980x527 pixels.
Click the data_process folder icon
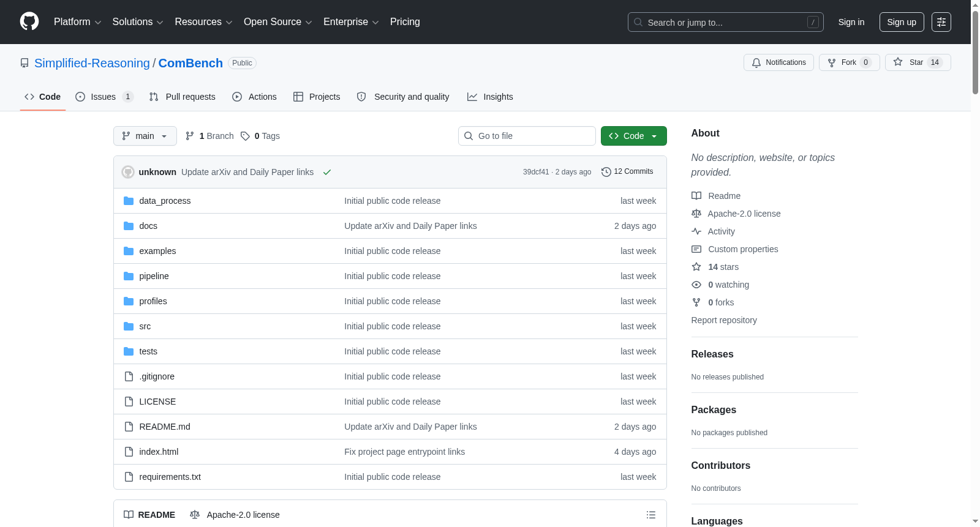coord(129,201)
